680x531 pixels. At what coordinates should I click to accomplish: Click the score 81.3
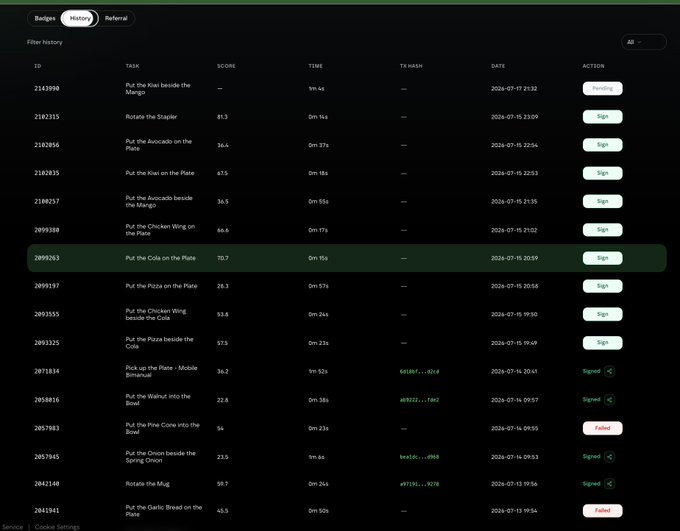(222, 117)
